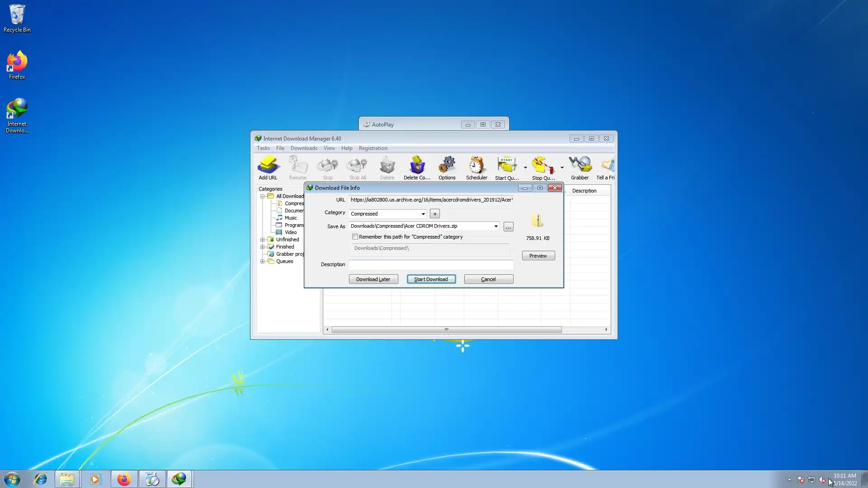The width and height of the screenshot is (868, 488).
Task: Enable Remember this path checkbox
Action: tap(355, 237)
